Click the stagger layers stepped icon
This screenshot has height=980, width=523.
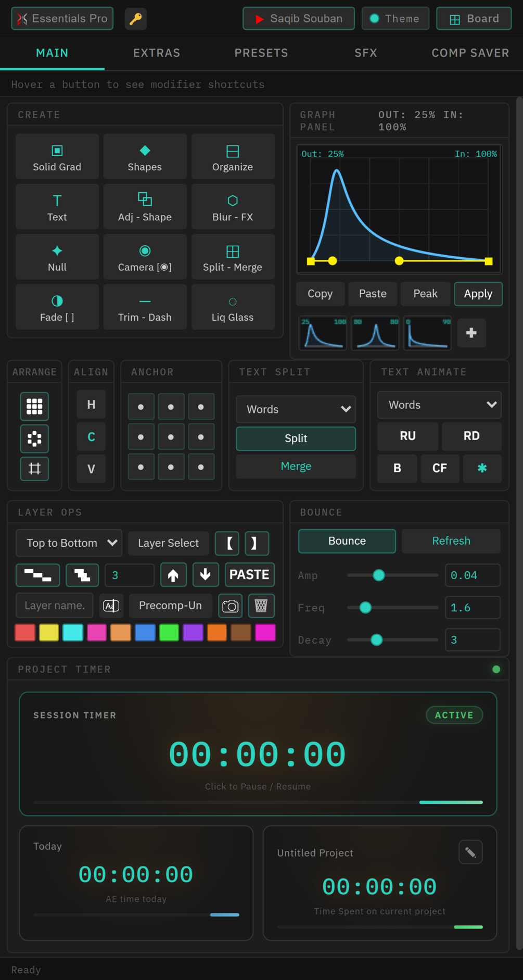(82, 575)
